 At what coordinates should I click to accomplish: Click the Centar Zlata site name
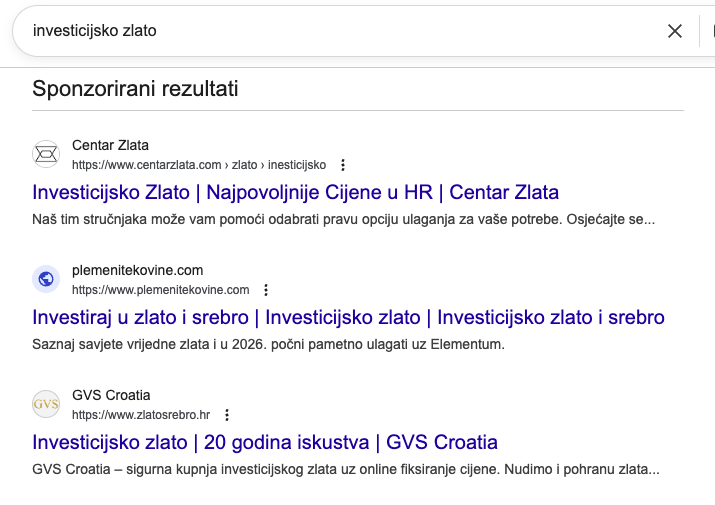[110, 145]
